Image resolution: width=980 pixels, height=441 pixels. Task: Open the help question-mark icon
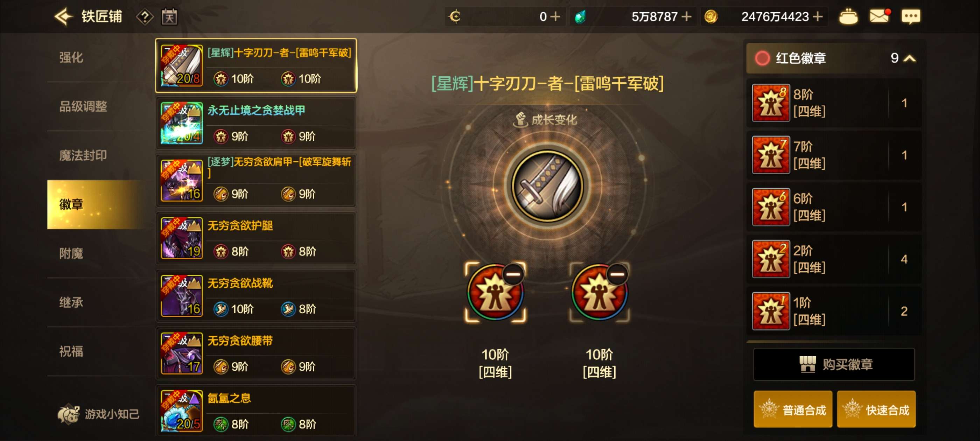(x=145, y=17)
